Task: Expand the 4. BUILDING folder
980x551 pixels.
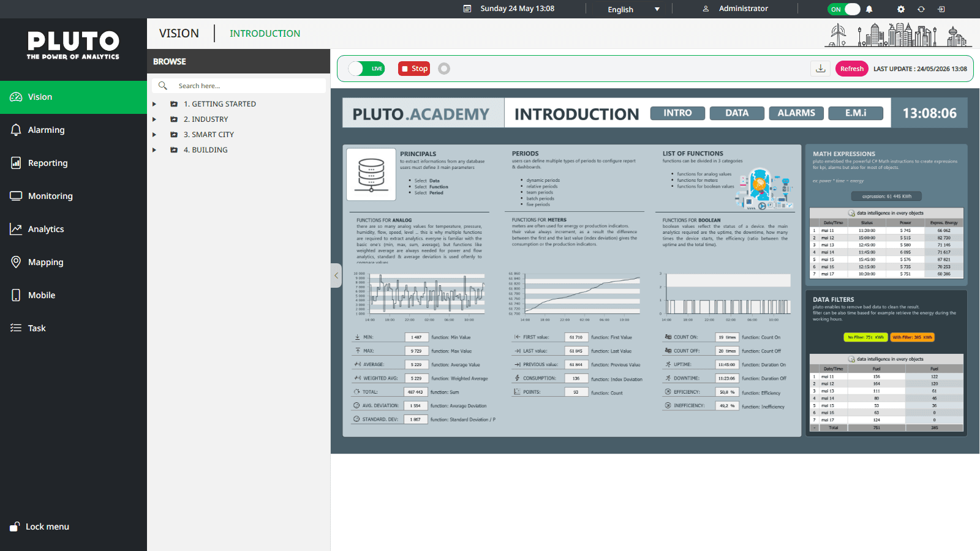Action: [x=154, y=150]
